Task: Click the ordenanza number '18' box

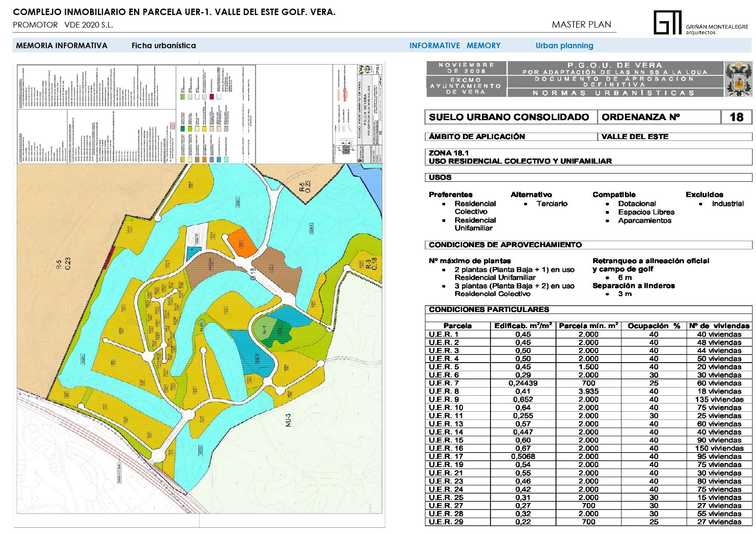Action: [x=736, y=117]
